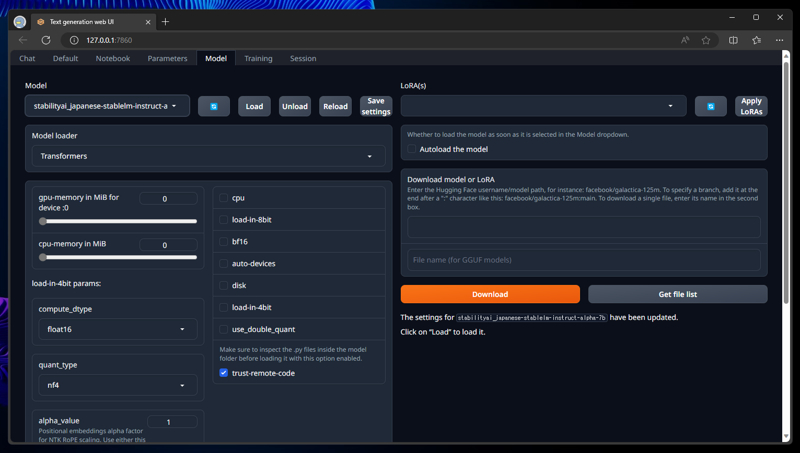Refresh the model list with the blue refresh icon
This screenshot has width=800, height=453.
[x=214, y=106]
